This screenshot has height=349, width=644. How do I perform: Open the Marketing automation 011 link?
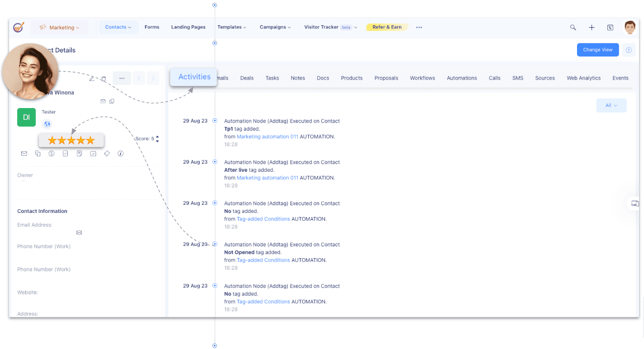[x=267, y=136]
